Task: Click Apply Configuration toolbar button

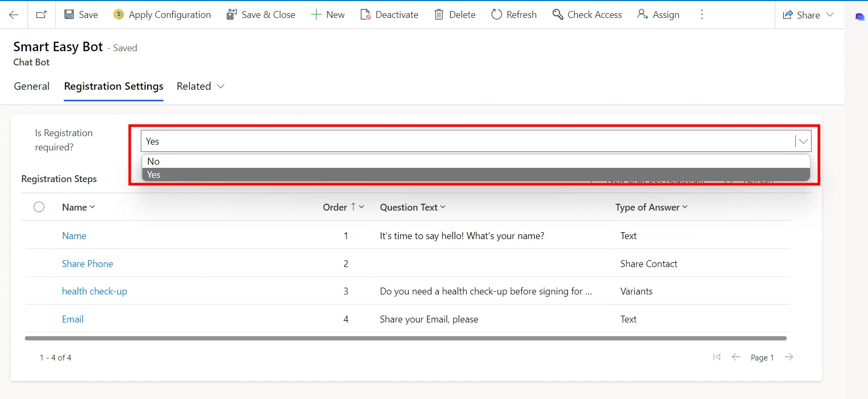Action: 162,15
